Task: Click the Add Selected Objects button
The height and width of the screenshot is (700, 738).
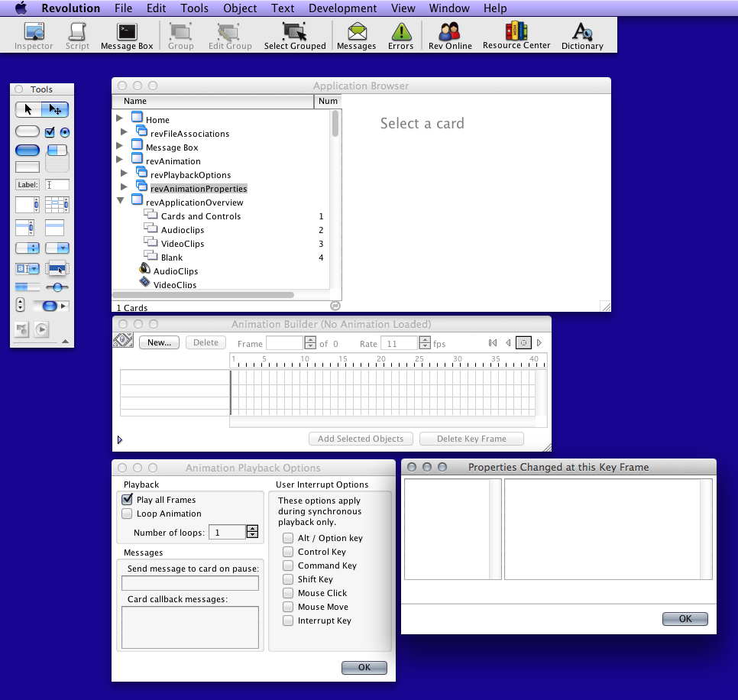Action: pyautogui.click(x=361, y=439)
